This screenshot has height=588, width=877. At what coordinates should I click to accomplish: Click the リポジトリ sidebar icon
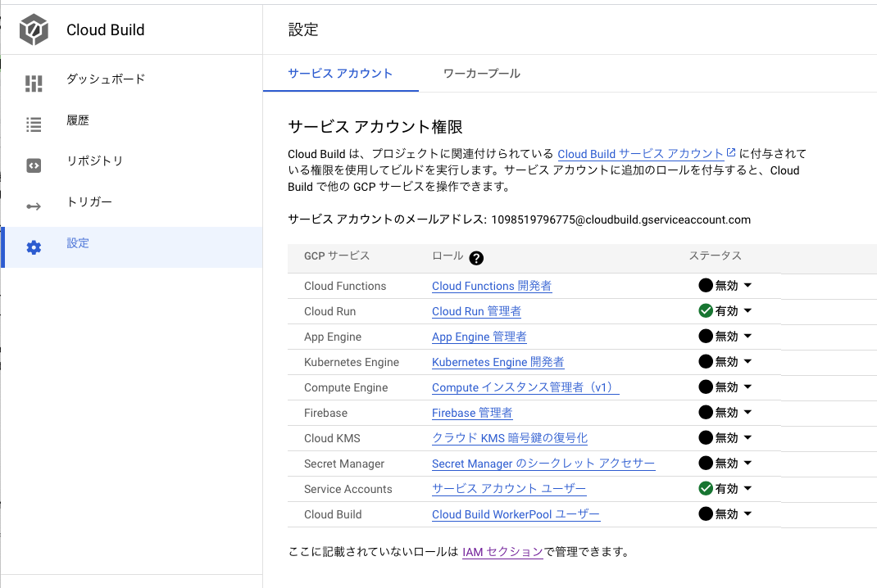tap(34, 161)
